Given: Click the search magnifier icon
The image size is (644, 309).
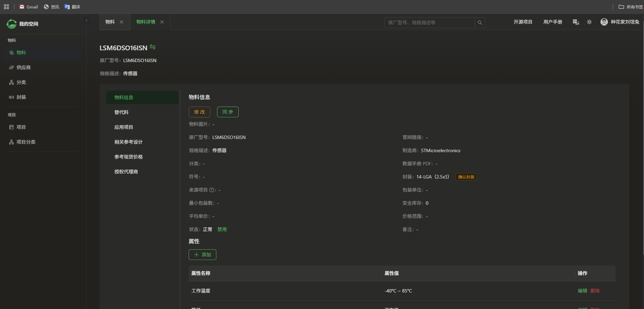Looking at the screenshot, I should (480, 23).
